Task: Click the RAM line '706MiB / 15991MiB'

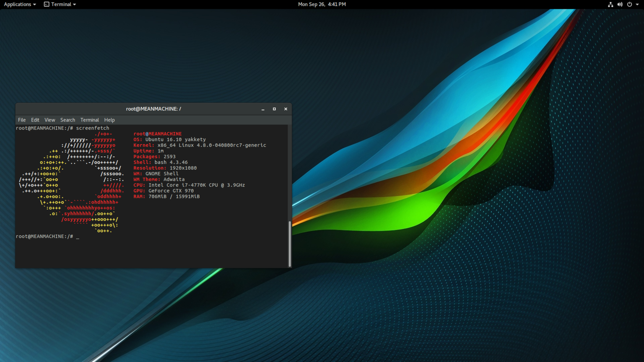Action: pyautogui.click(x=166, y=197)
